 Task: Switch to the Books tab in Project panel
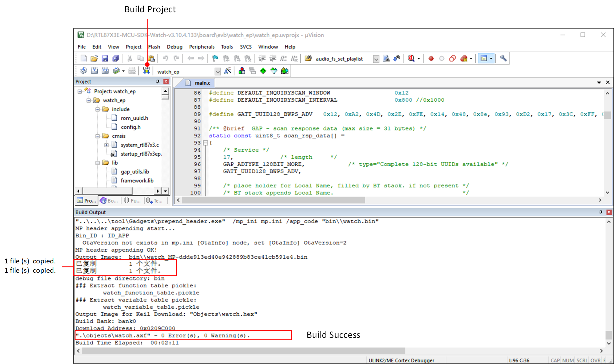[109, 200]
